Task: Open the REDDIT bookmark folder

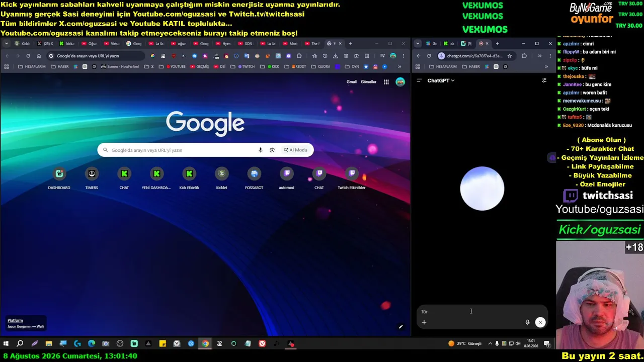Action: [296, 67]
